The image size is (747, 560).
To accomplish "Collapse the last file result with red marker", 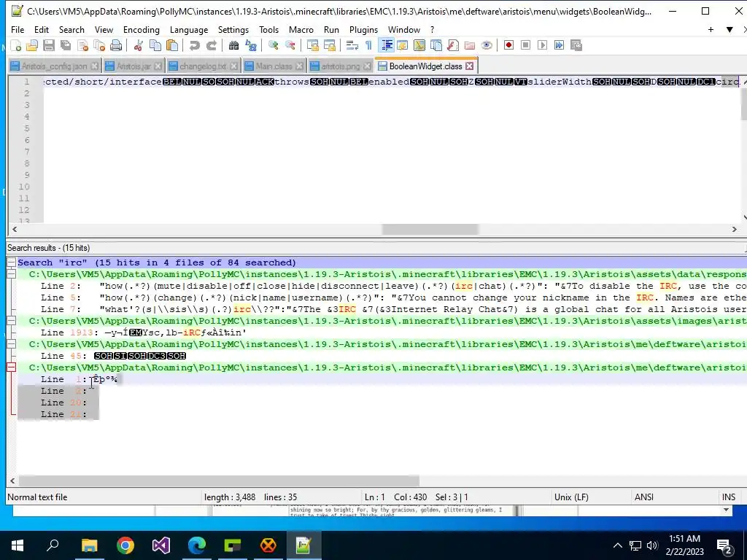I will 11,367.
